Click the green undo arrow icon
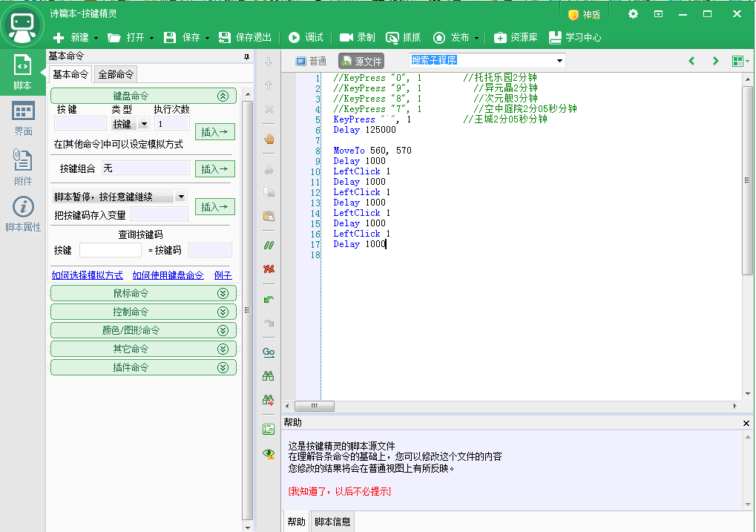The width and height of the screenshot is (756, 532). (269, 300)
